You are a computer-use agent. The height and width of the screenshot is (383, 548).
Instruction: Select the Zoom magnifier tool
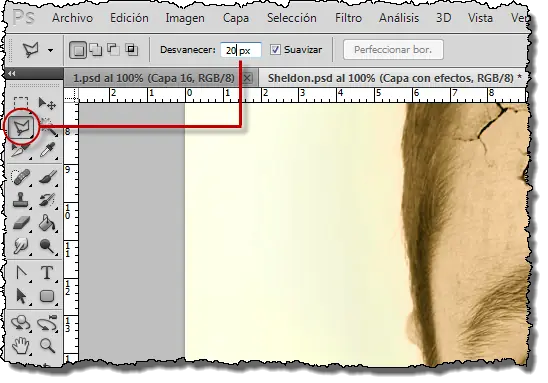pos(47,346)
